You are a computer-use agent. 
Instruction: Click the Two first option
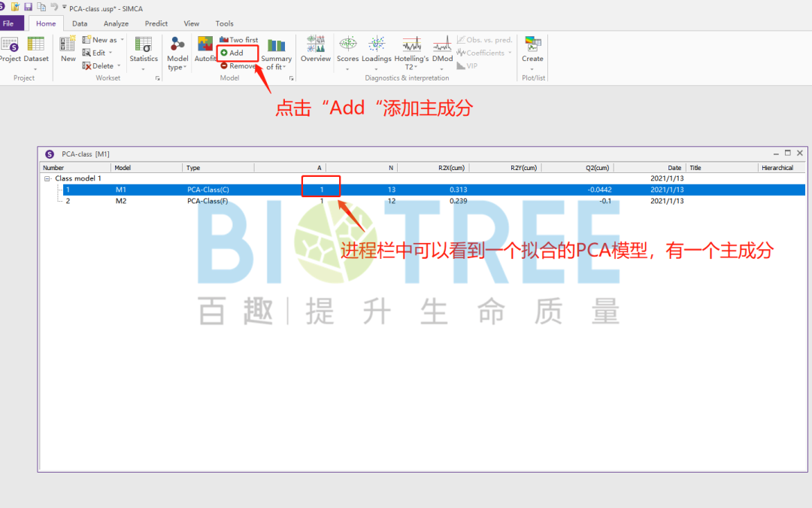coord(238,39)
